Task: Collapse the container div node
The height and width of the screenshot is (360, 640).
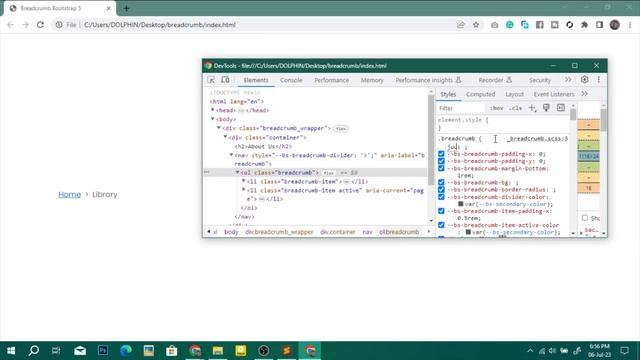Action: (x=225, y=137)
